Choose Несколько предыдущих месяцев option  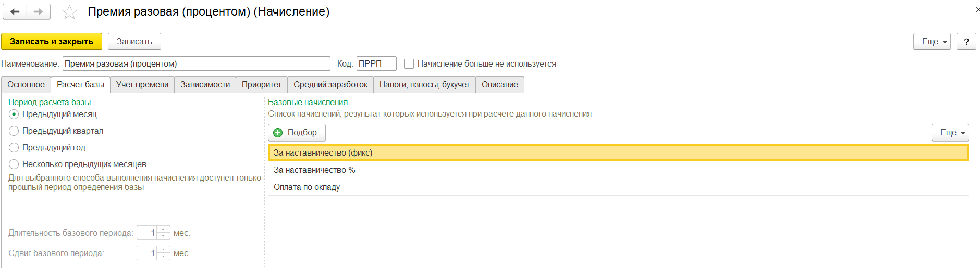coord(14,164)
